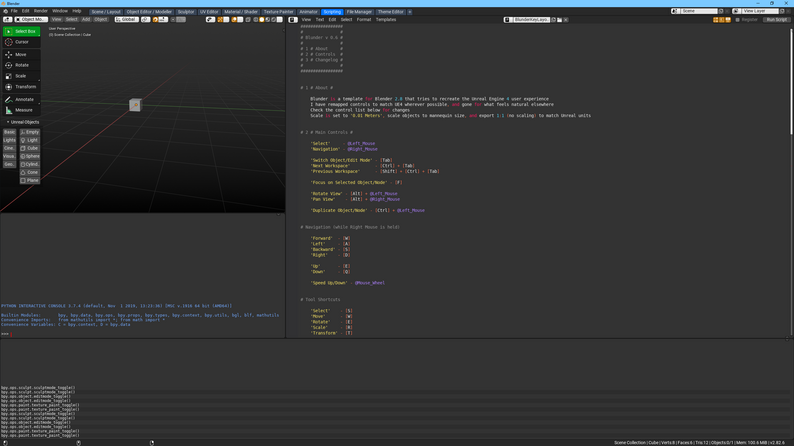Viewport: 794px width, 446px height.
Task: Click the Select Box tool
Action: coord(21,31)
